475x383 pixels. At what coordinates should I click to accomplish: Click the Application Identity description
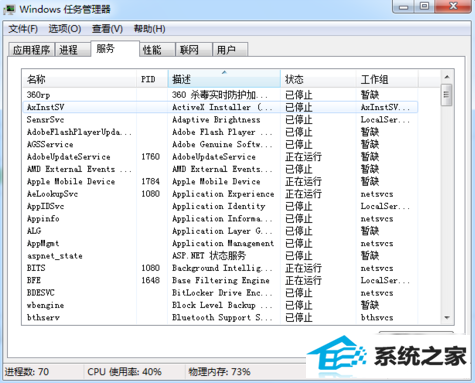pyautogui.click(x=219, y=206)
